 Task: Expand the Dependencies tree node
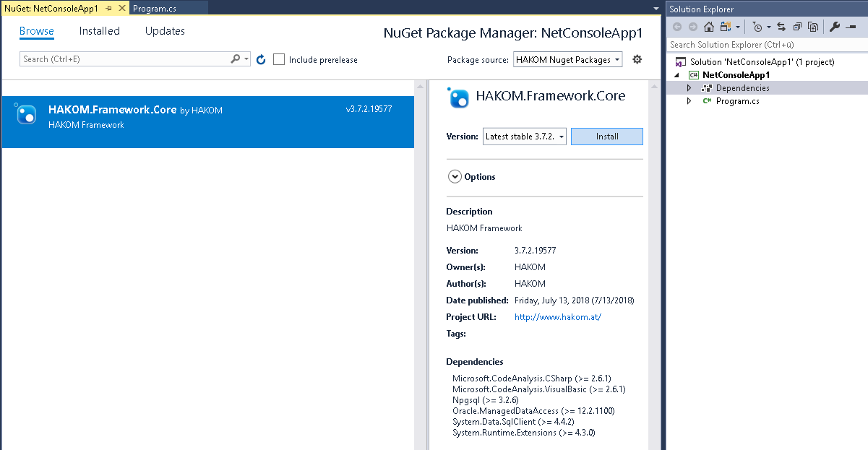tap(689, 88)
